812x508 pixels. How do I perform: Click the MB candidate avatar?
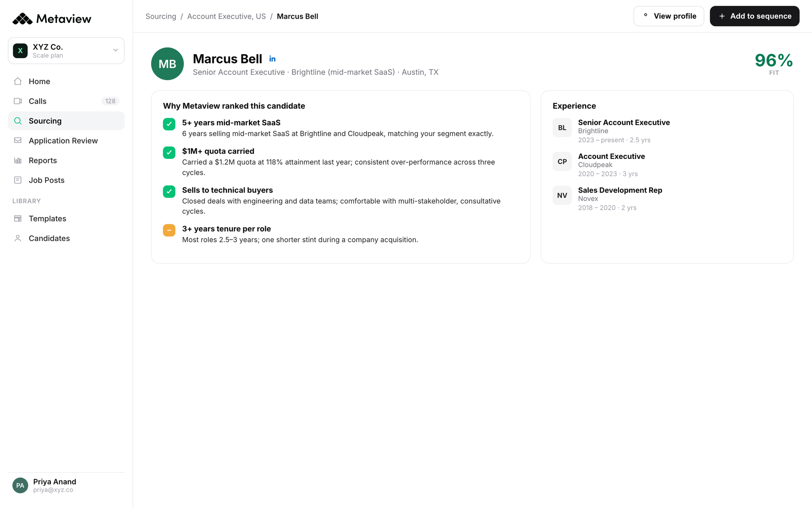167,64
